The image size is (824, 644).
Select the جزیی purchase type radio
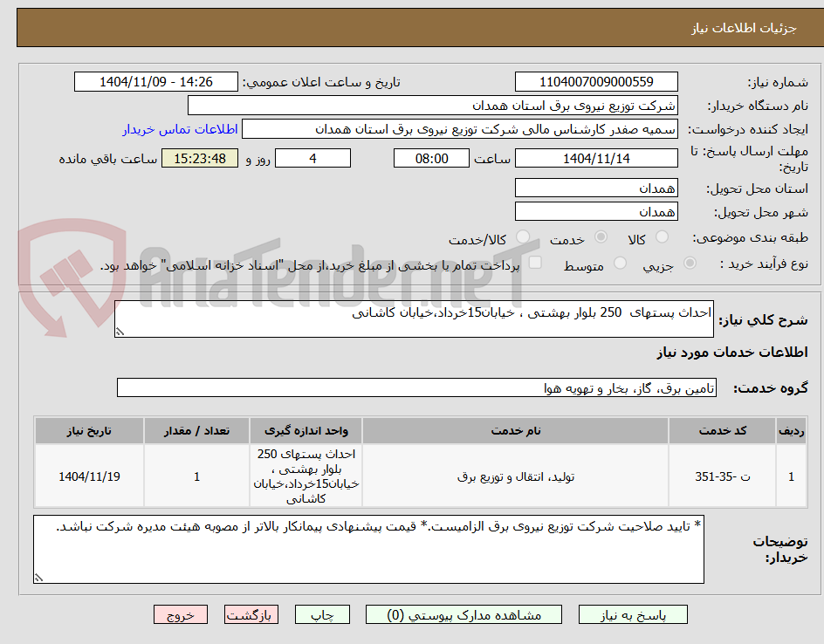(x=690, y=264)
